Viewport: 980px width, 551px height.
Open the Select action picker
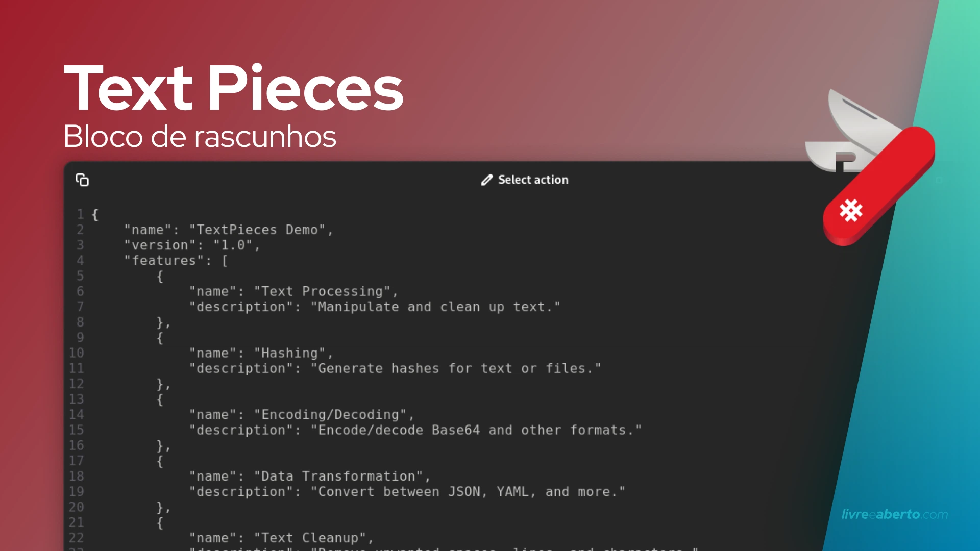pyautogui.click(x=525, y=180)
